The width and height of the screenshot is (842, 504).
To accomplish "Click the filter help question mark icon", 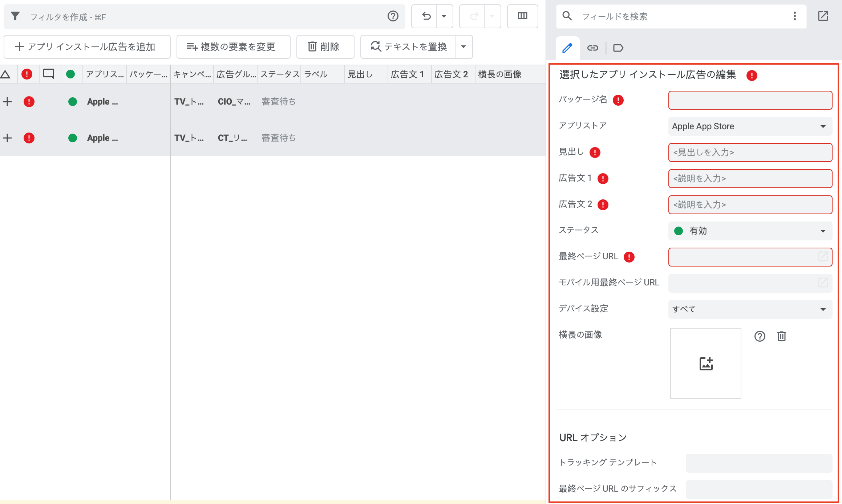I will point(393,16).
